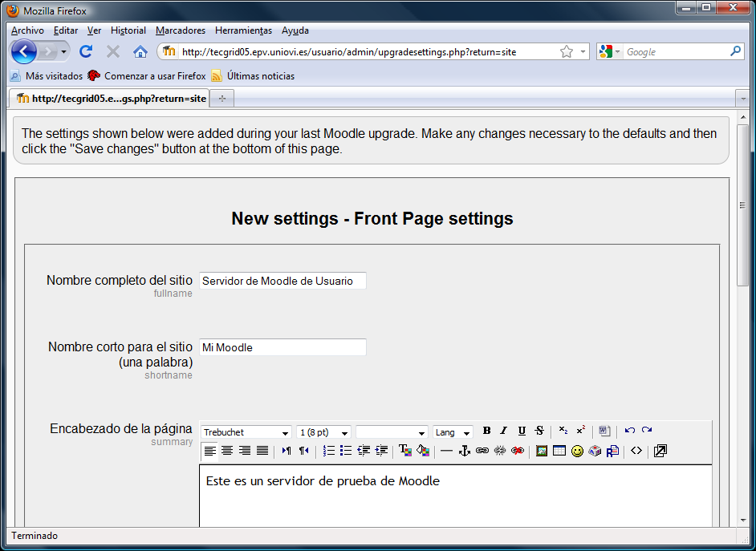Align text right in the editor
Image resolution: width=756 pixels, height=551 pixels.
pos(245,451)
